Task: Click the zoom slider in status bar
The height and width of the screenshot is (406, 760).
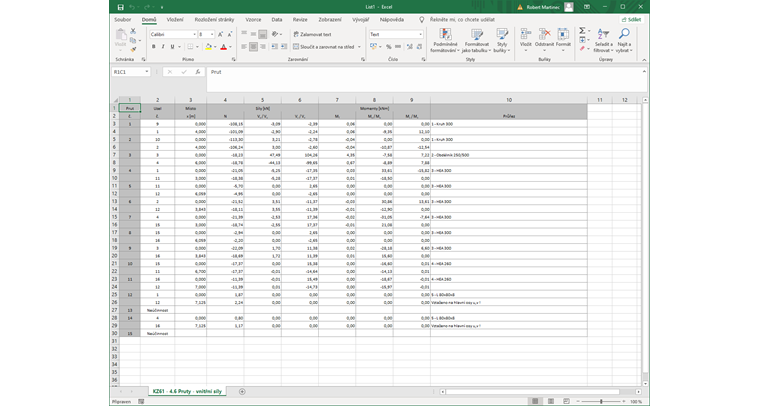Action: pyautogui.click(x=601, y=402)
